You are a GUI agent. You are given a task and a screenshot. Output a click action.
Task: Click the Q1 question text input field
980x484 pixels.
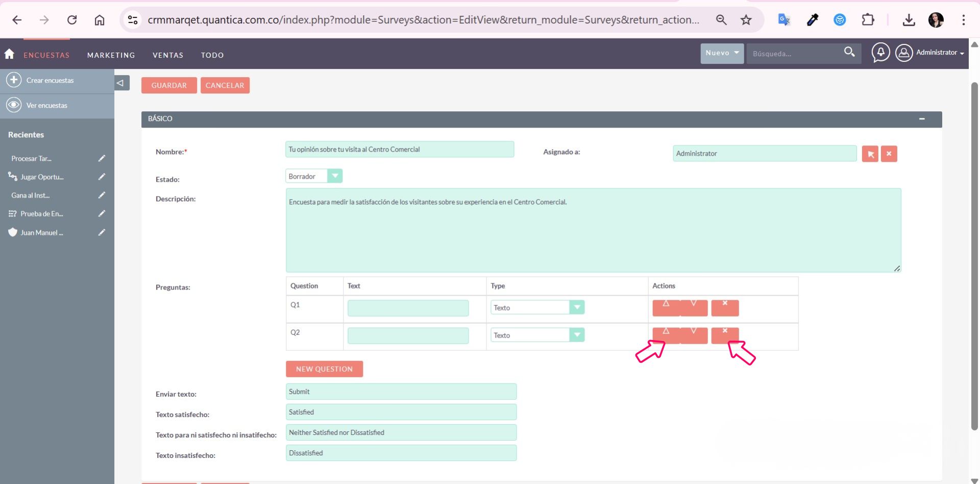coord(408,308)
